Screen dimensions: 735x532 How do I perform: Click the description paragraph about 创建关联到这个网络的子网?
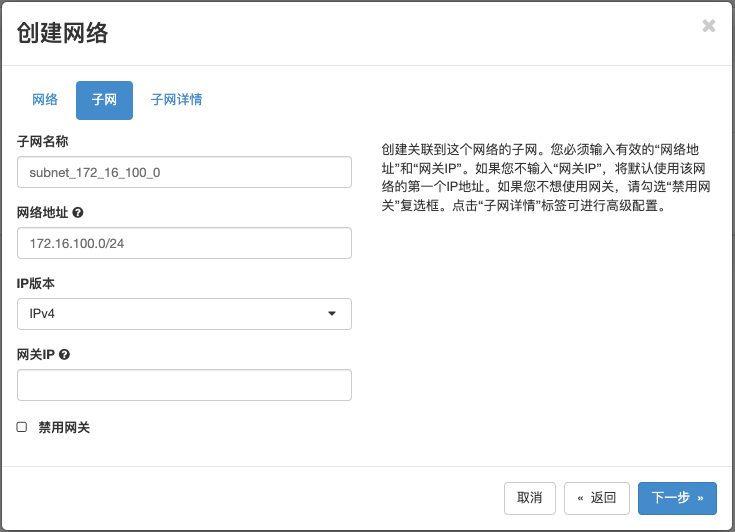pos(546,177)
